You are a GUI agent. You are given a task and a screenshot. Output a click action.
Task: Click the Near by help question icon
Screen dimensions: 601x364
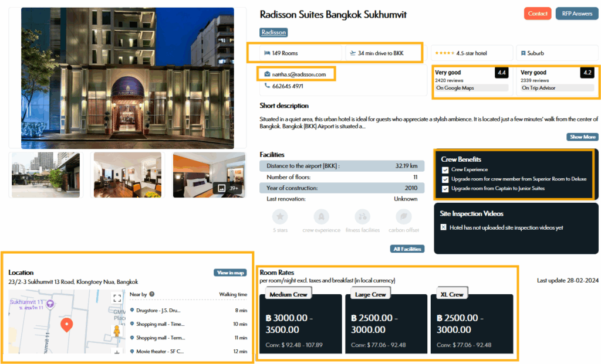click(x=152, y=294)
